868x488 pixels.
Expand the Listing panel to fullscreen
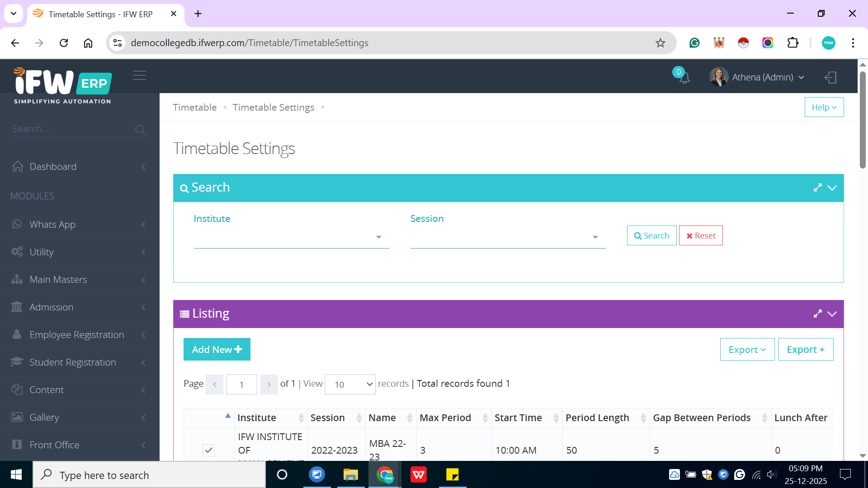pos(817,314)
